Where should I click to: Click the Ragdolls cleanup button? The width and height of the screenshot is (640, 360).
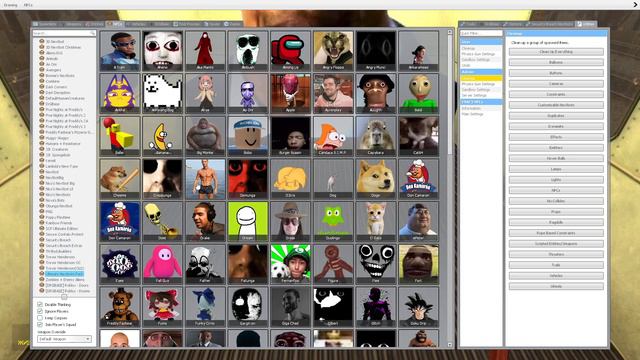pos(556,222)
